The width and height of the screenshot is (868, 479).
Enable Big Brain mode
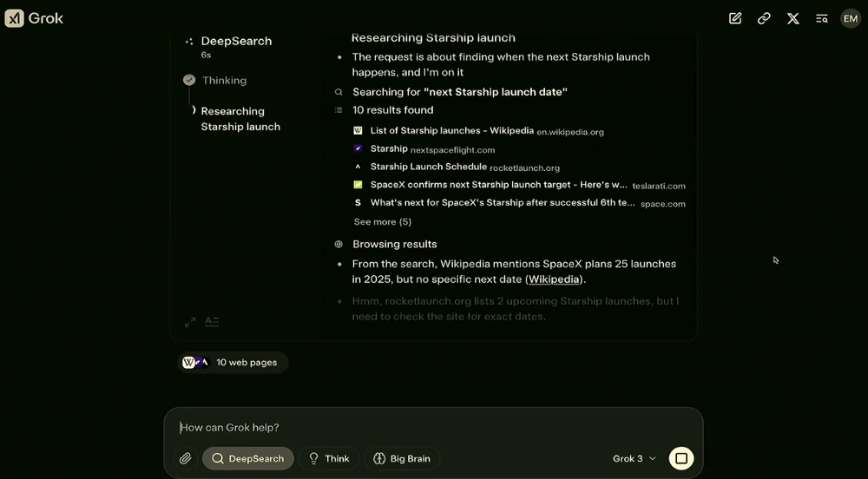click(x=402, y=458)
